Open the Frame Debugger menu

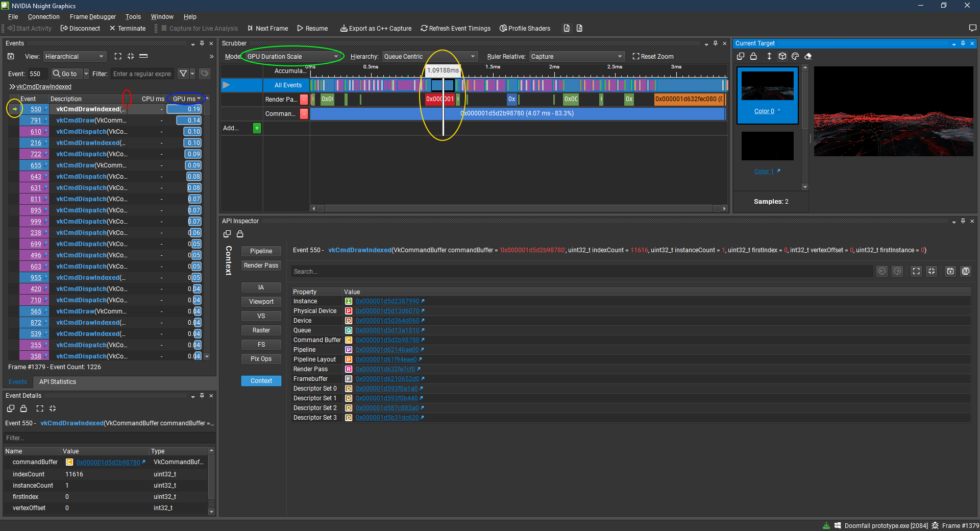click(x=92, y=17)
